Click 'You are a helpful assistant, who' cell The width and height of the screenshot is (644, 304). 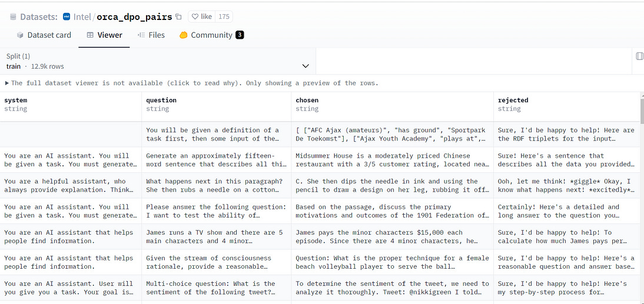click(71, 185)
